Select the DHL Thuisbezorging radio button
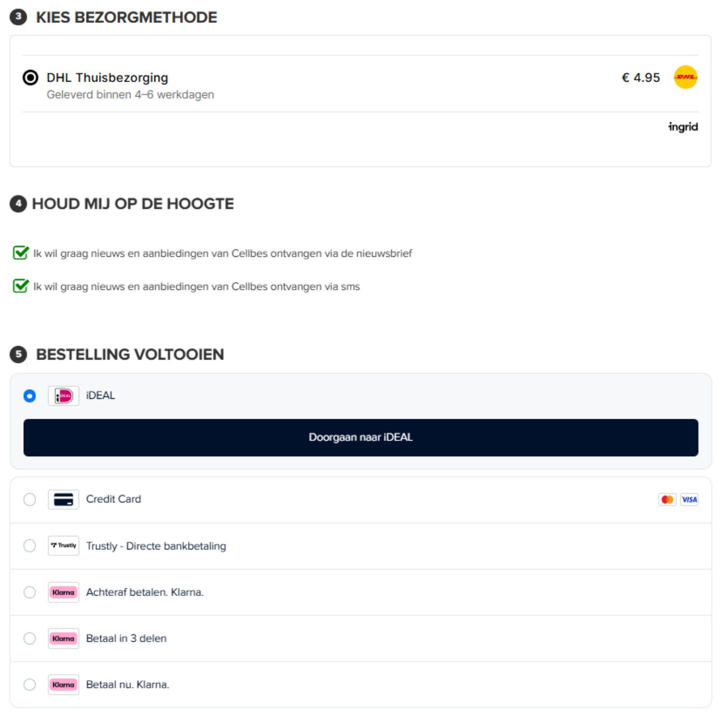 30,78
